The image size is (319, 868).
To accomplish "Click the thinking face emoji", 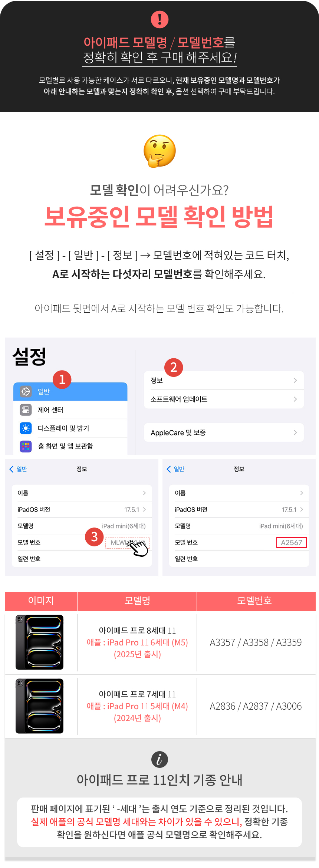I will pyautogui.click(x=159, y=151).
